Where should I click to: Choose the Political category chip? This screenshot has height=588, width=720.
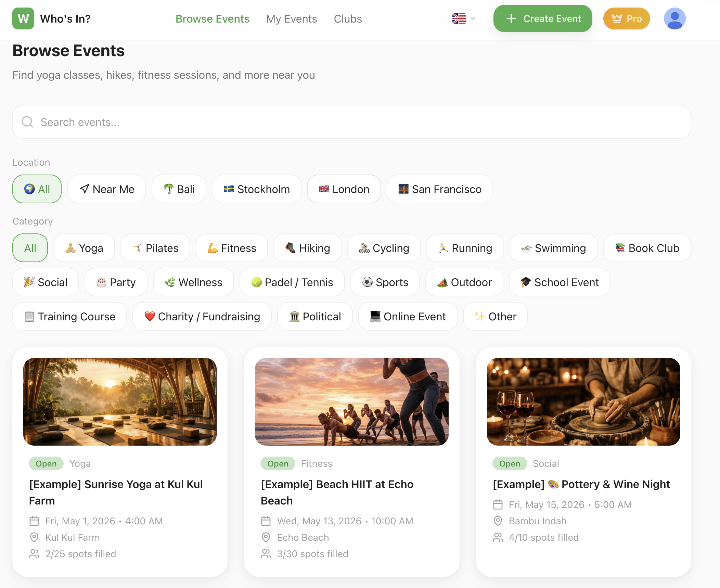315,316
